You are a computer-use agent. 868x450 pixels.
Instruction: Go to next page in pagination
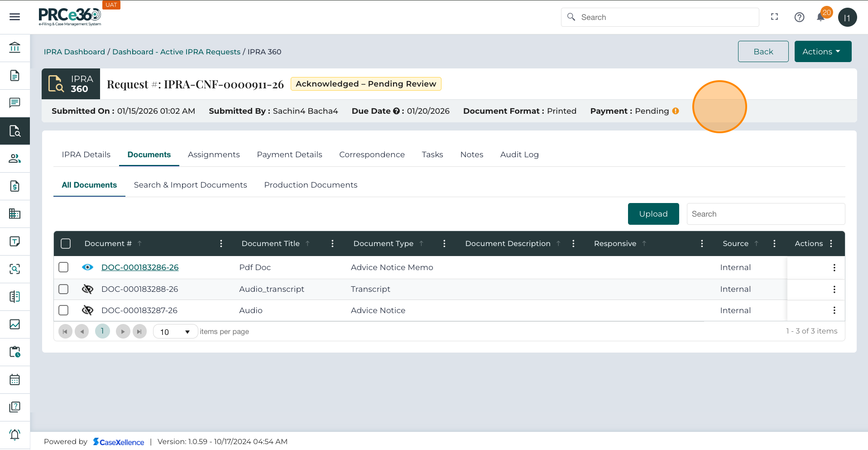pos(123,332)
